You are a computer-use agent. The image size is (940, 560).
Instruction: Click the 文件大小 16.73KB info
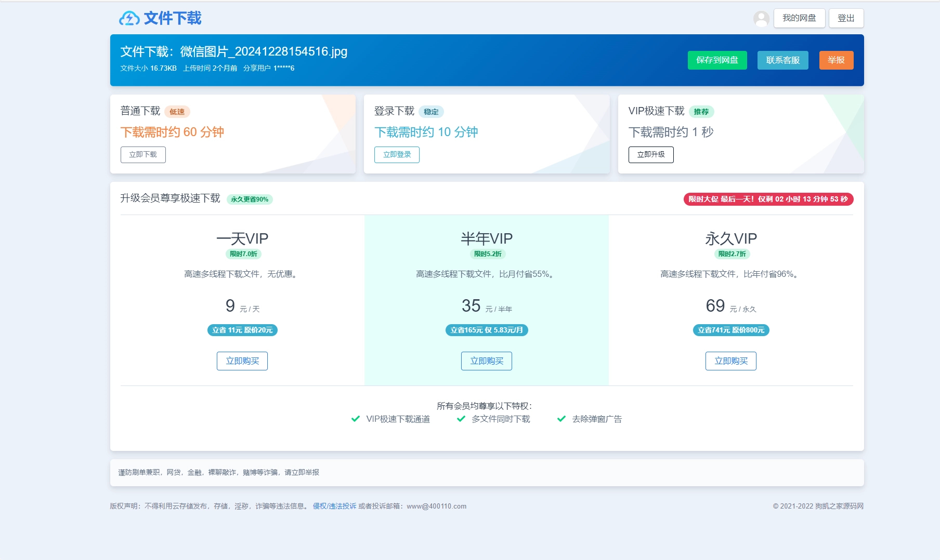[149, 68]
